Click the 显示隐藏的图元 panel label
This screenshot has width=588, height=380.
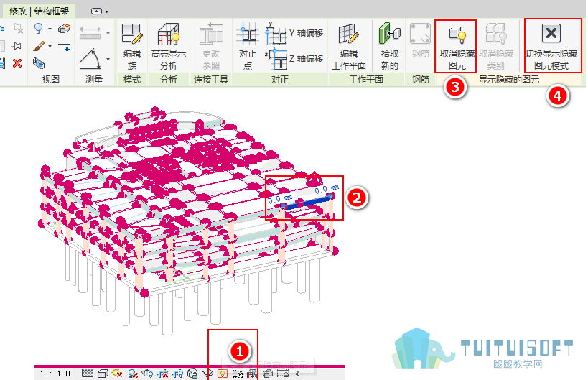[x=509, y=80]
